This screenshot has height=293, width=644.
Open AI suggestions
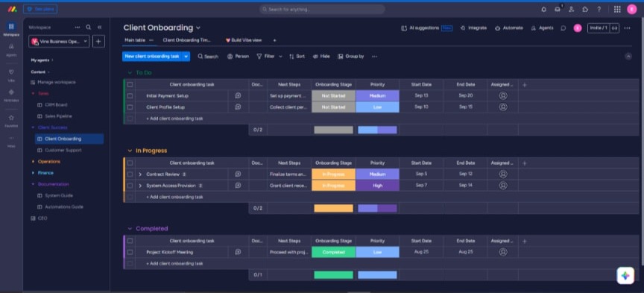click(x=426, y=28)
